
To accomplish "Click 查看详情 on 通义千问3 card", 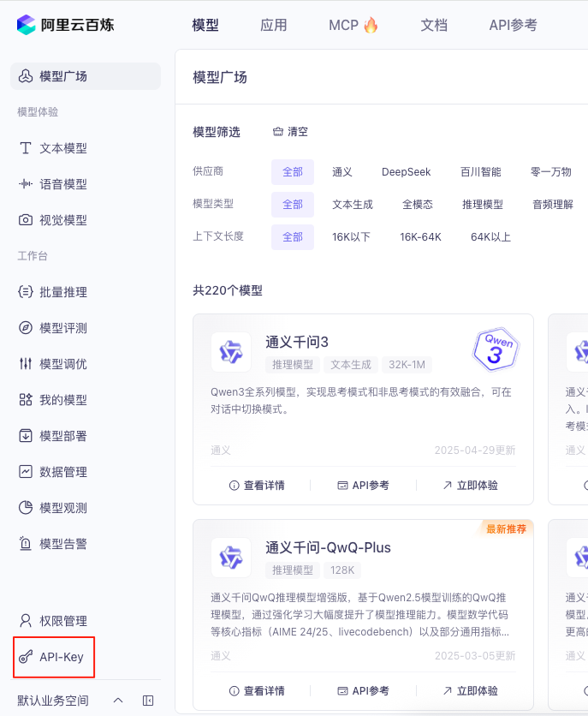I will (x=257, y=486).
